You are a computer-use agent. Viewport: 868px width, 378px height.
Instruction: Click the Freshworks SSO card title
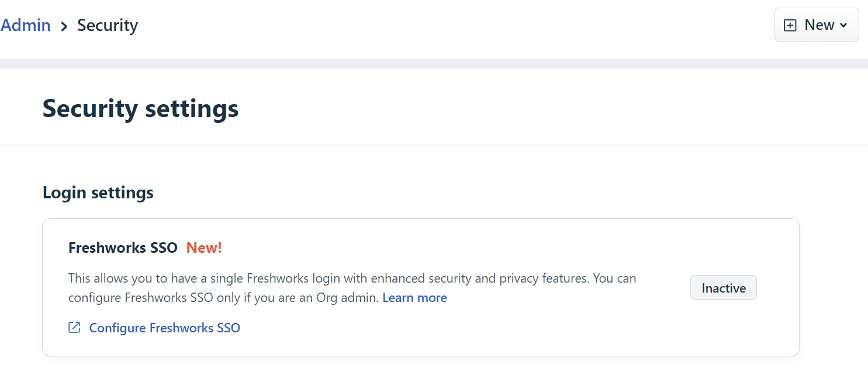pyautogui.click(x=123, y=248)
